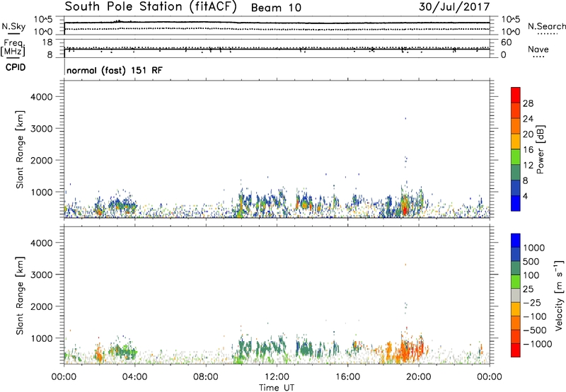Image resolution: width=566 pixels, height=392 pixels.
Task: Click the '08:00' time axis tick label
Action: pyautogui.click(x=206, y=377)
